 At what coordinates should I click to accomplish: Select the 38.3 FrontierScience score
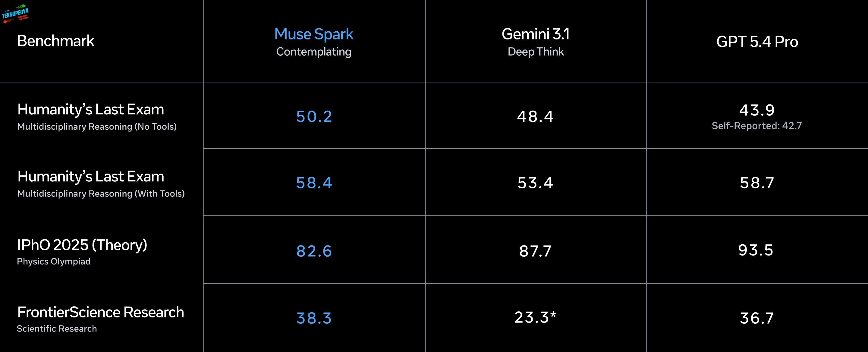(314, 318)
